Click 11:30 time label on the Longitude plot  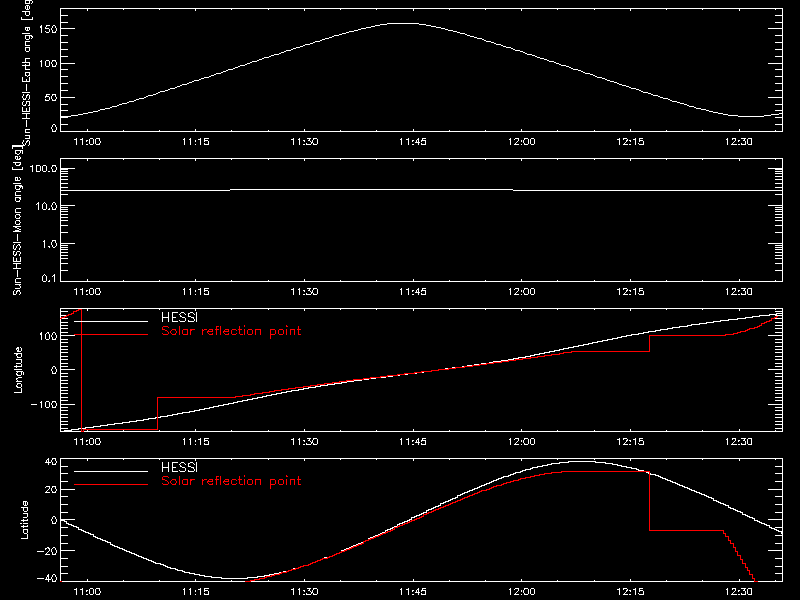pyautogui.click(x=304, y=442)
